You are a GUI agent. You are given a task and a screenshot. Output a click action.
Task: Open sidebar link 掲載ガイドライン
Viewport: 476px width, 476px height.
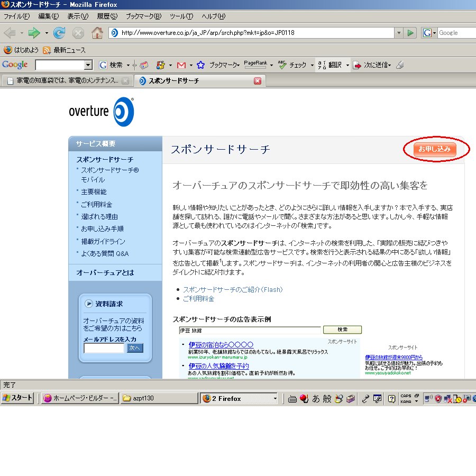[103, 241]
